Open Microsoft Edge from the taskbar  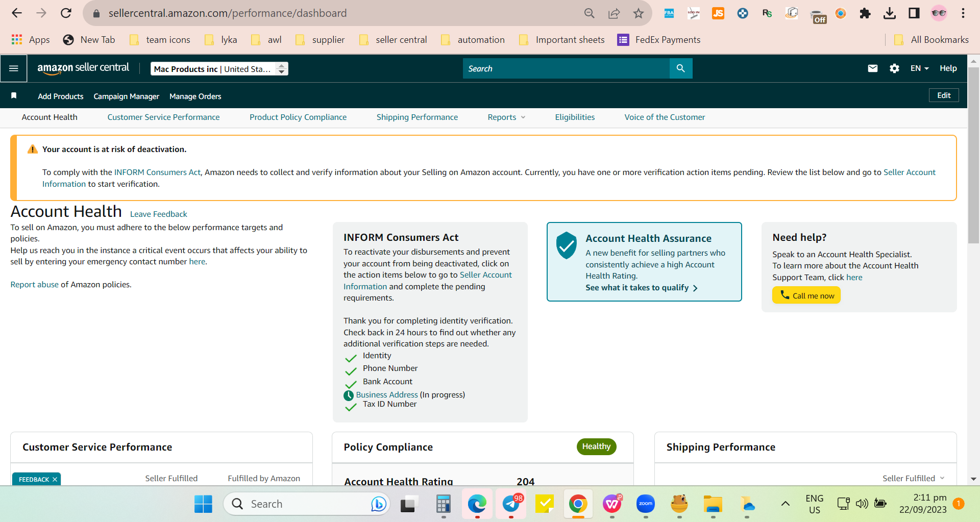(477, 504)
